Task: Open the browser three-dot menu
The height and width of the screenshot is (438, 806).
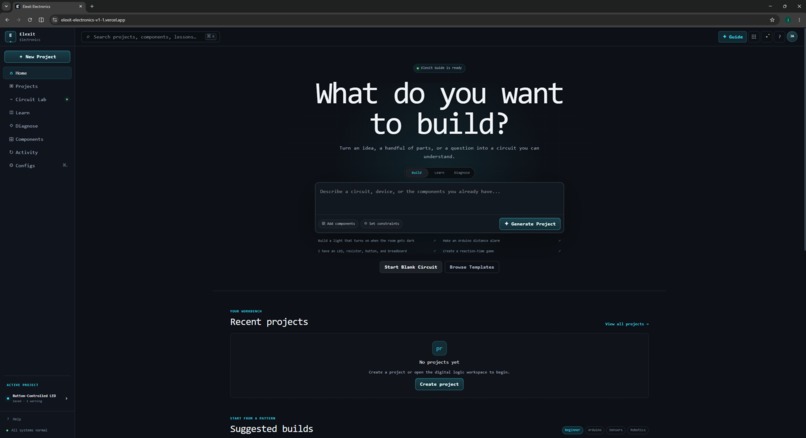Action: tap(799, 20)
